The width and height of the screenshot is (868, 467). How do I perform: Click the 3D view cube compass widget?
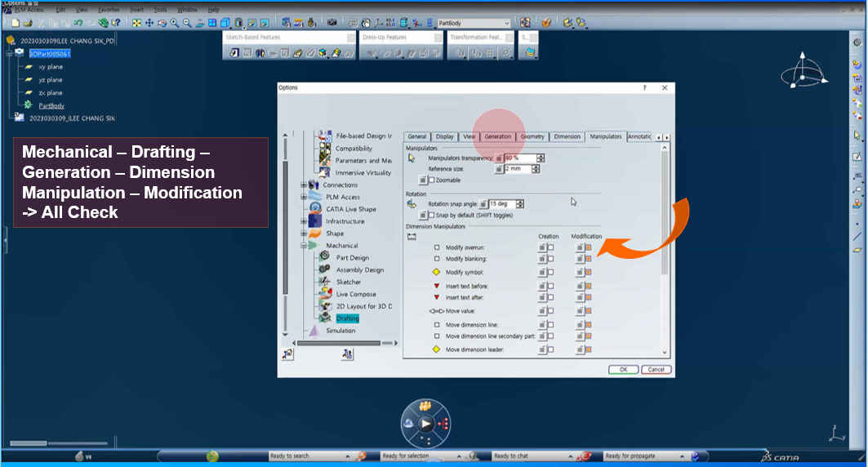[804, 73]
